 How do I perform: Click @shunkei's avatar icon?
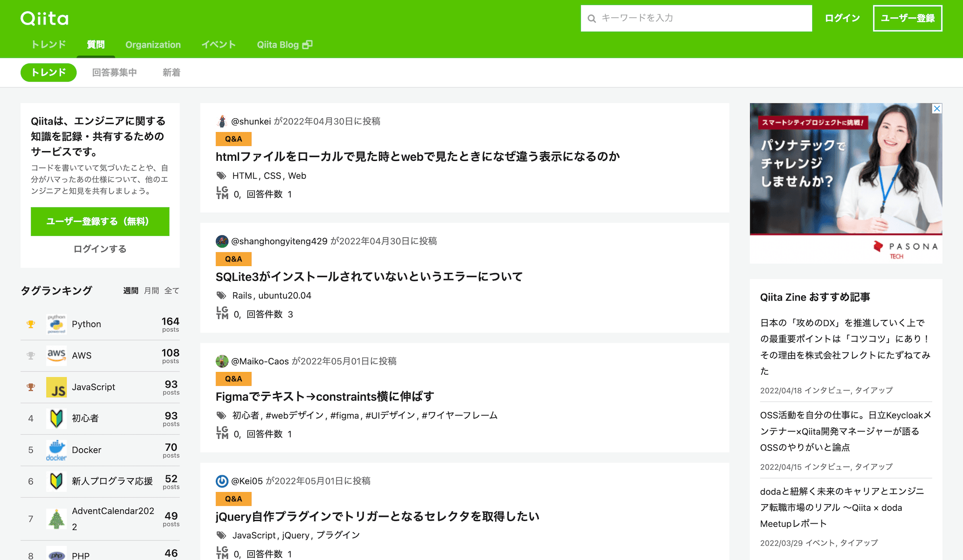222,121
